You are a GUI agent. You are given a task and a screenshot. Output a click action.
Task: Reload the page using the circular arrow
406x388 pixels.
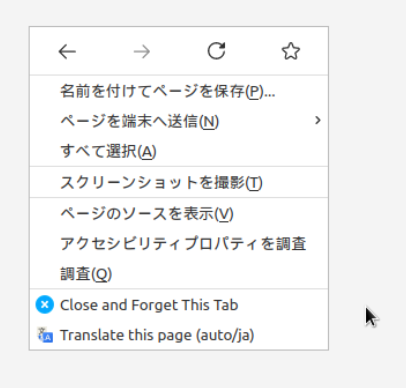(216, 51)
